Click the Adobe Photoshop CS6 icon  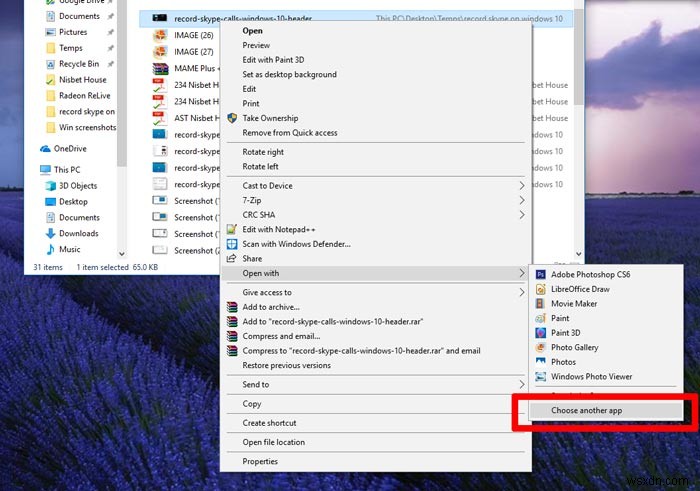pos(540,275)
